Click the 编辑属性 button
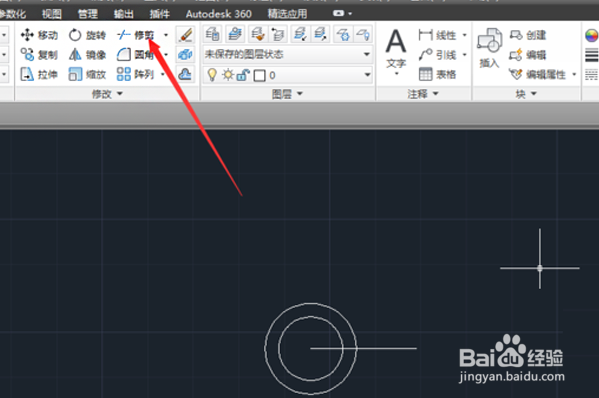 click(x=538, y=74)
